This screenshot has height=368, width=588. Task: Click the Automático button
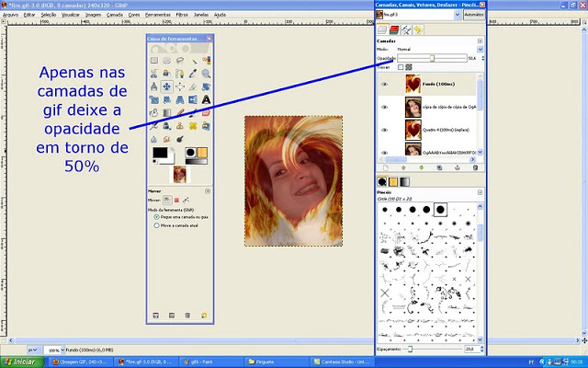[x=474, y=16]
